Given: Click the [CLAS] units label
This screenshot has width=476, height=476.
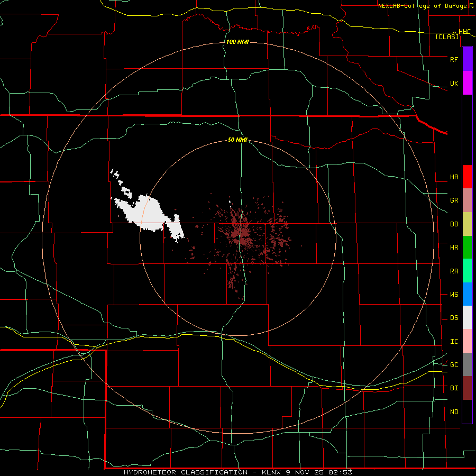Looking at the screenshot, I should click(x=447, y=37).
